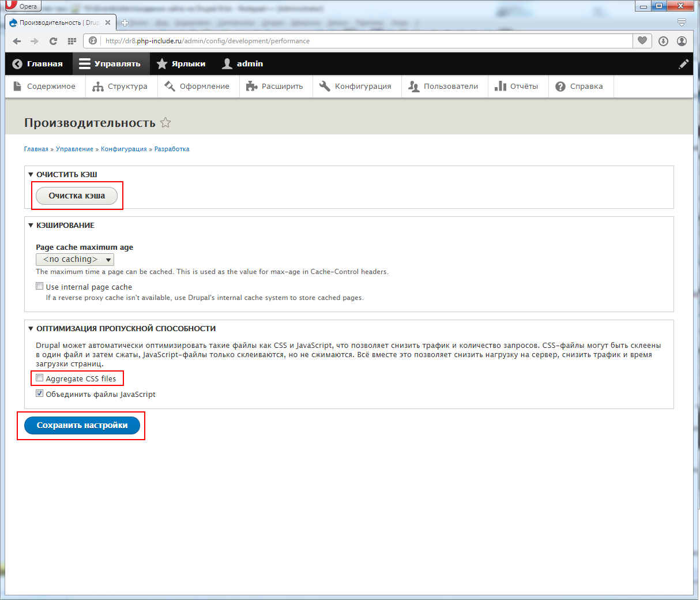Open the Ярлыки shortcuts menu
Viewport: 700px width, 600px height.
181,63
